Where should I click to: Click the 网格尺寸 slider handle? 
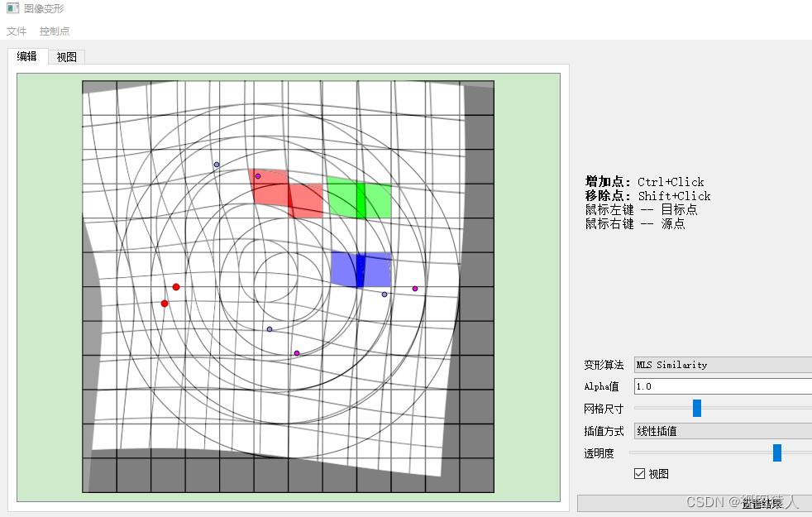pyautogui.click(x=697, y=408)
